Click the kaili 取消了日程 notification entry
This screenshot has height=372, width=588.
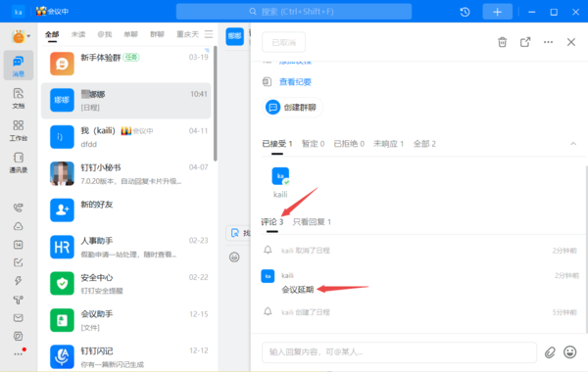[419, 251]
